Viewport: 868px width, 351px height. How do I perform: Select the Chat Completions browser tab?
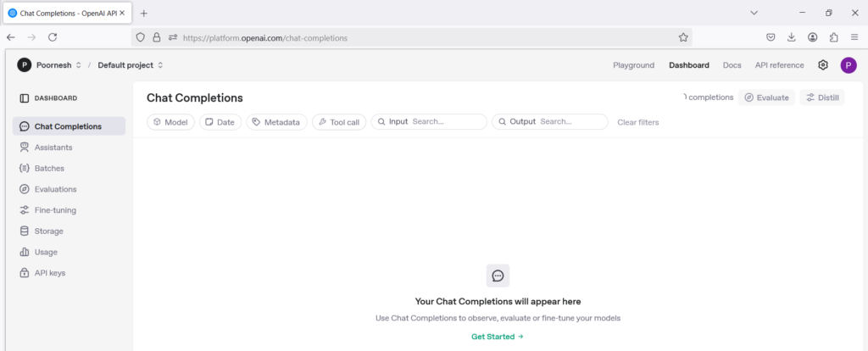pyautogui.click(x=67, y=14)
